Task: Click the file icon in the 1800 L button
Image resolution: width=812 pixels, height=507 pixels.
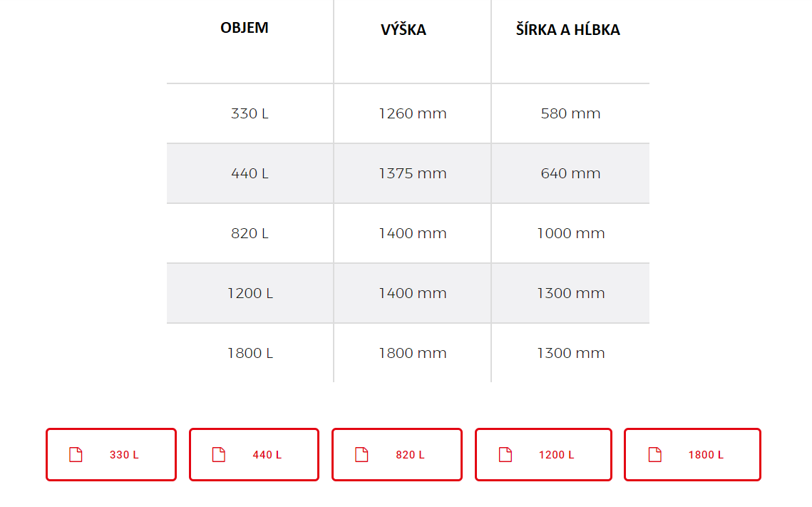Action: click(654, 455)
